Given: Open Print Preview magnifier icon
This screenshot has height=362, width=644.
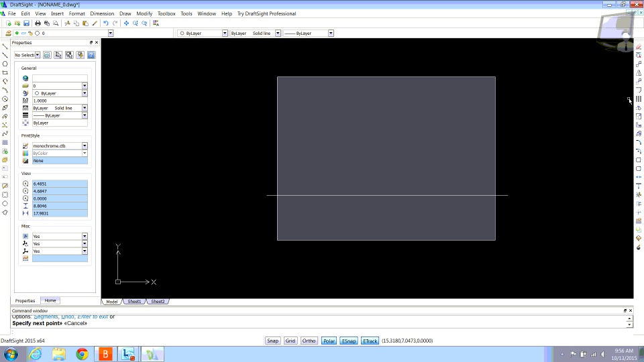Looking at the screenshot, I should [x=56, y=23].
